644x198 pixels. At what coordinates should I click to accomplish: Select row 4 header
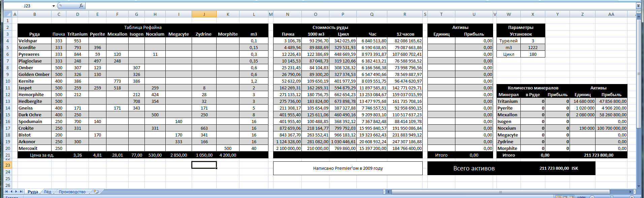8,41
